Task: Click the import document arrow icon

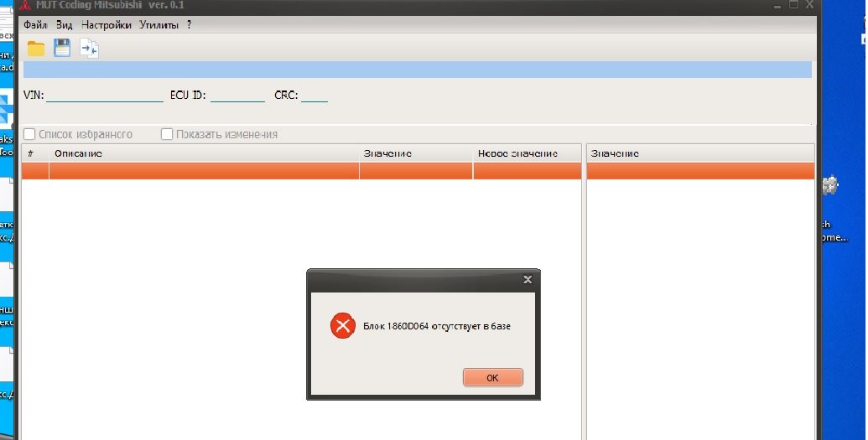Action: coord(89,49)
